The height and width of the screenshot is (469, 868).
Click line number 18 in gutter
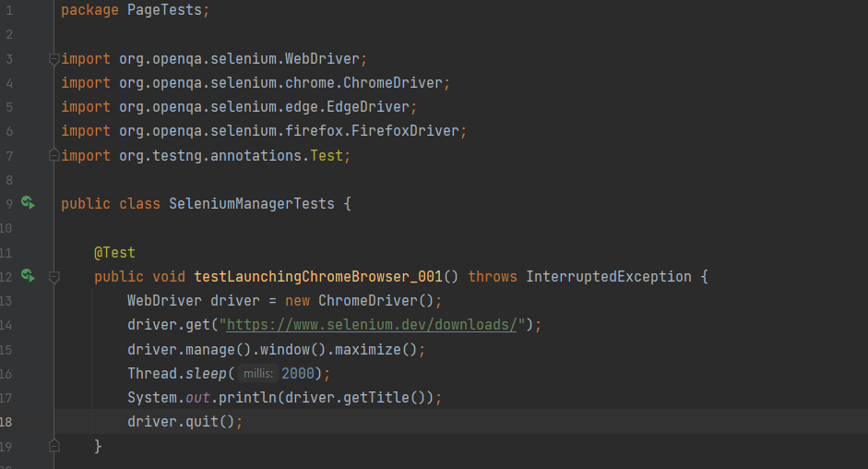(x=6, y=422)
